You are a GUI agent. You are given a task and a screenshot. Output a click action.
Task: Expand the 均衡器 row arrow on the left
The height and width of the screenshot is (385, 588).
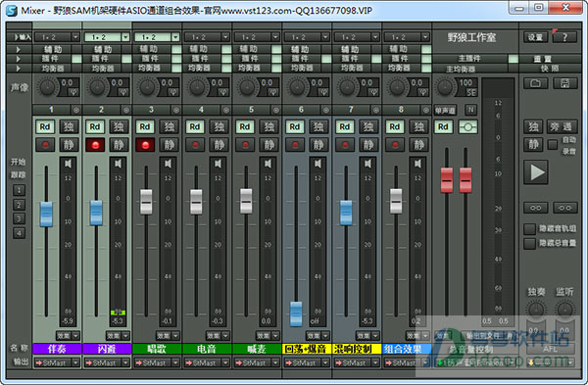(18, 69)
